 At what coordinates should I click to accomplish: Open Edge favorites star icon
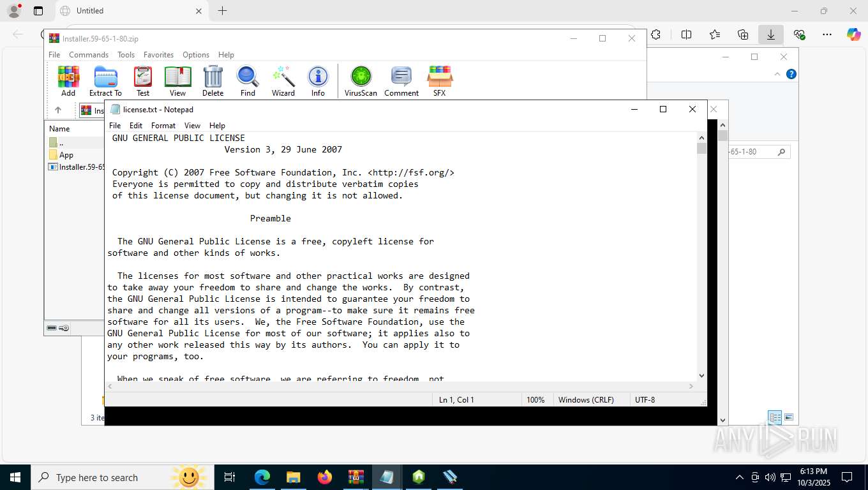coord(715,34)
